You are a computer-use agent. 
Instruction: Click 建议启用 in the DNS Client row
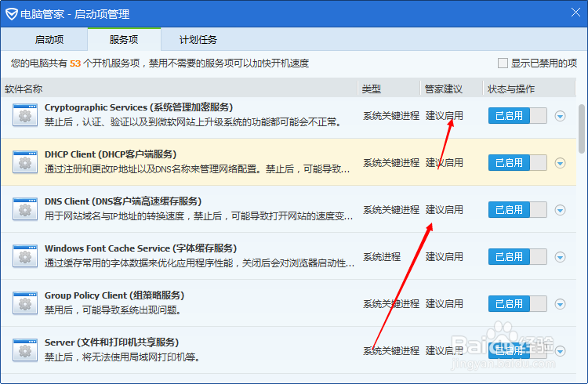pyautogui.click(x=445, y=209)
